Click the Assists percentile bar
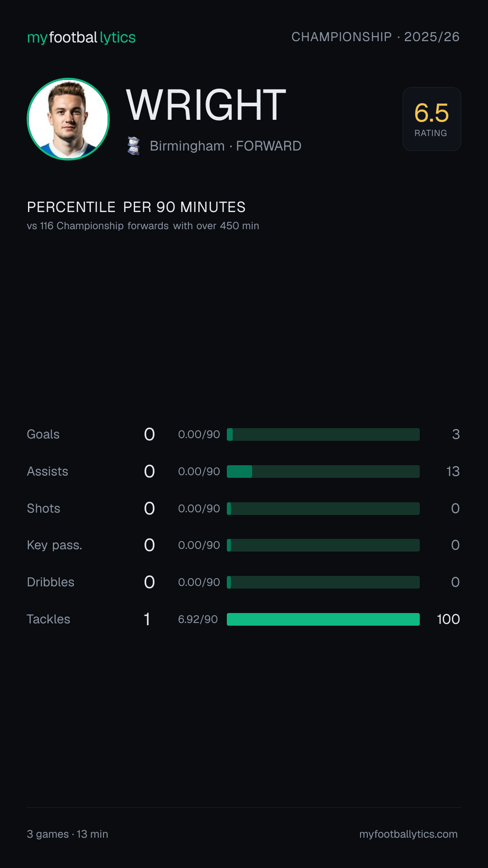 pyautogui.click(x=323, y=472)
